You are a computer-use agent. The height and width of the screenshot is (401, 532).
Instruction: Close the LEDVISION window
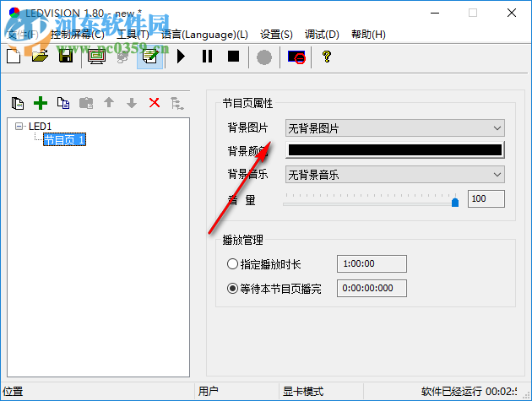511,14
